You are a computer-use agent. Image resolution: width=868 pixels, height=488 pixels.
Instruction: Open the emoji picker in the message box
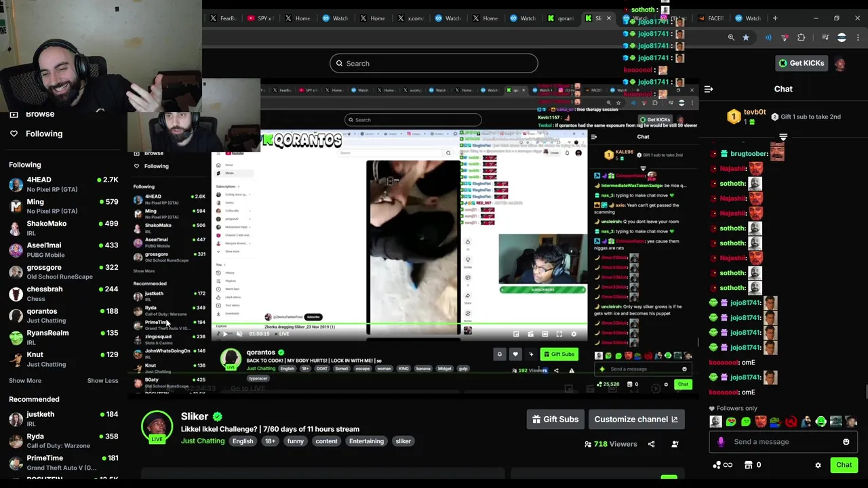point(846,442)
